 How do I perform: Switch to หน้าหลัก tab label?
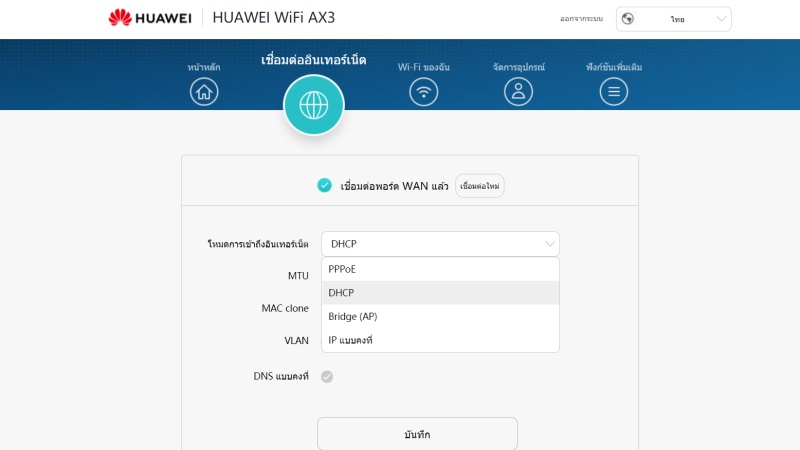(204, 67)
